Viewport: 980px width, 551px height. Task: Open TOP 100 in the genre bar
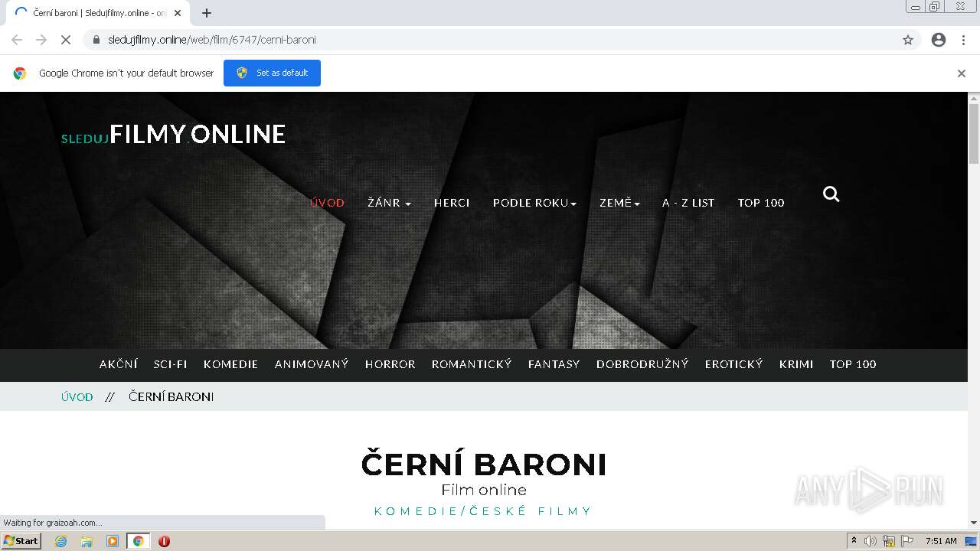tap(853, 364)
